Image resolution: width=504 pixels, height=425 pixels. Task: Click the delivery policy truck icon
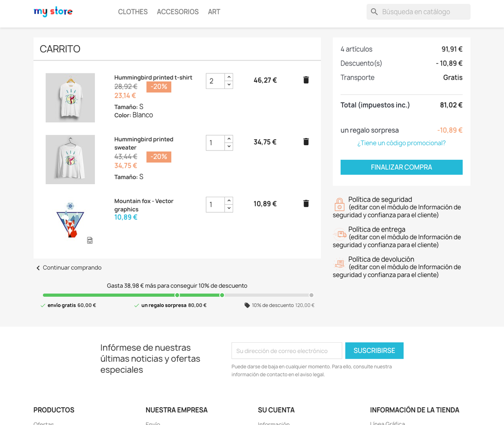click(x=339, y=234)
